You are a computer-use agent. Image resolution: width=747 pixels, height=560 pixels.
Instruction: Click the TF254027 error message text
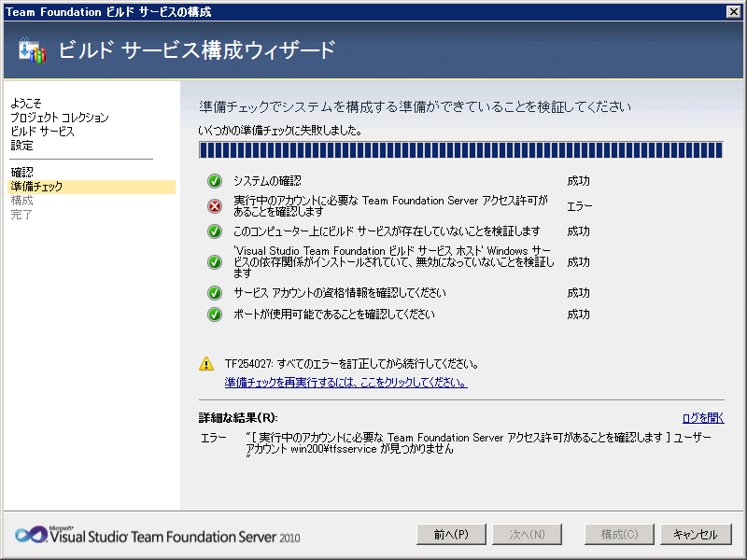pyautogui.click(x=352, y=364)
